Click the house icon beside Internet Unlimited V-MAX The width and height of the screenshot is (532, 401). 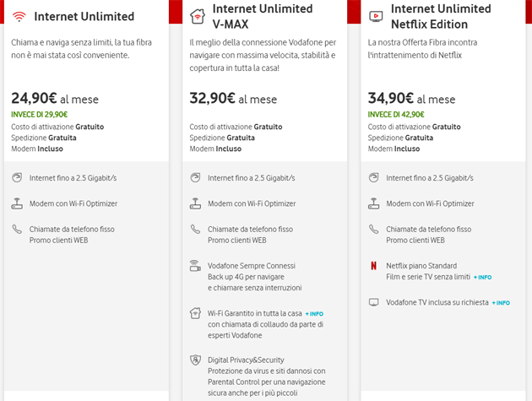[x=197, y=16]
